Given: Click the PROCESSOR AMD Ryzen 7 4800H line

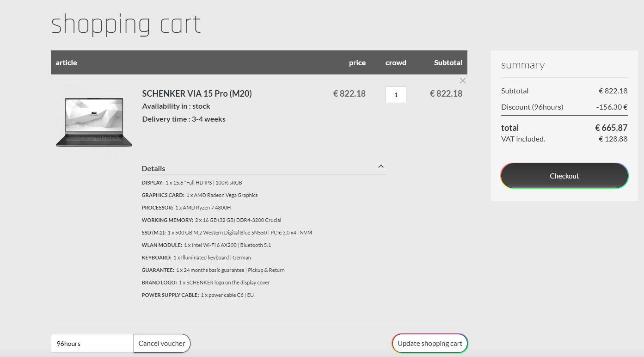Looking at the screenshot, I should pos(186,208).
